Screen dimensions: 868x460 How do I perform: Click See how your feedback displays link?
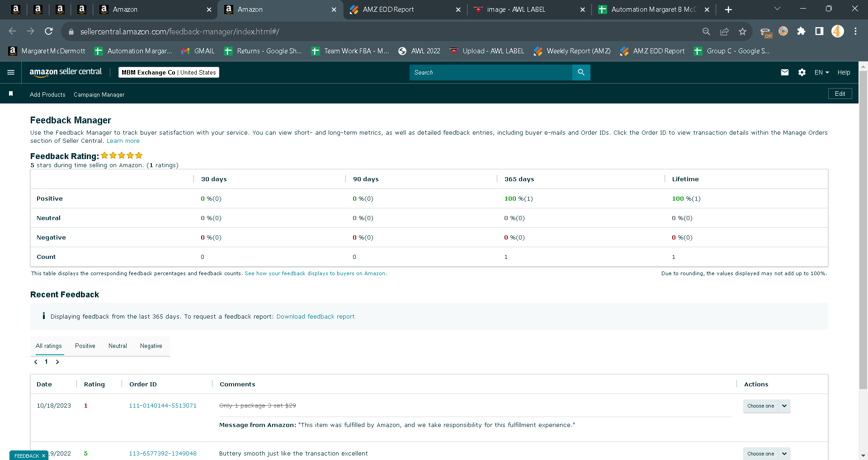(316, 273)
